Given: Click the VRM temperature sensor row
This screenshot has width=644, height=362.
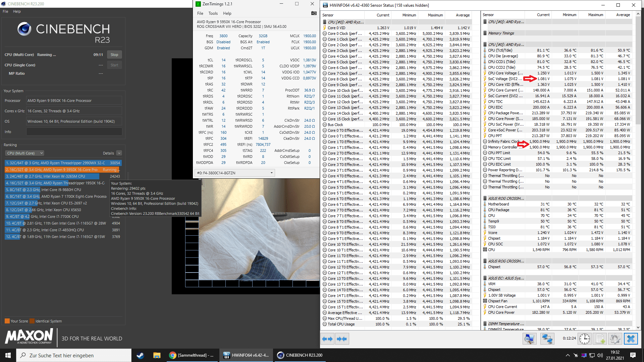Looking at the screenshot, I should point(557,284).
